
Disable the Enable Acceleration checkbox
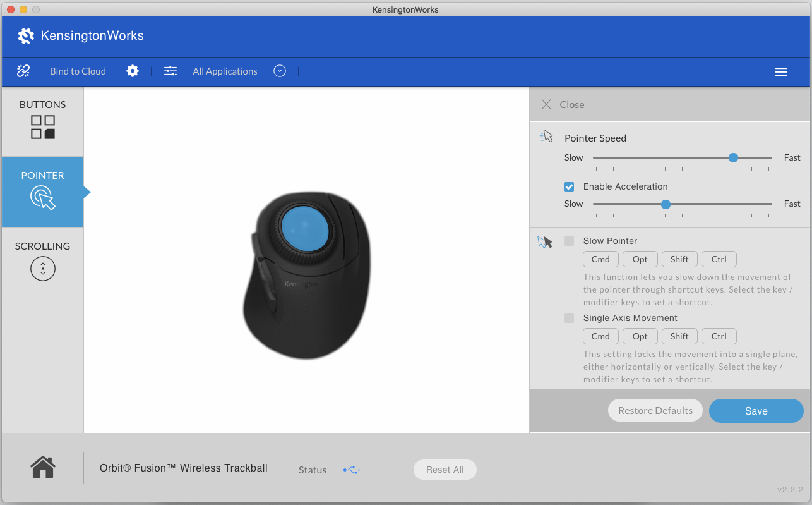point(569,186)
